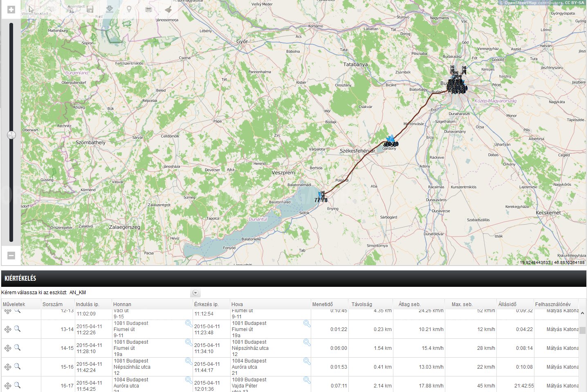Click the zoom in plus button on map

11,9
